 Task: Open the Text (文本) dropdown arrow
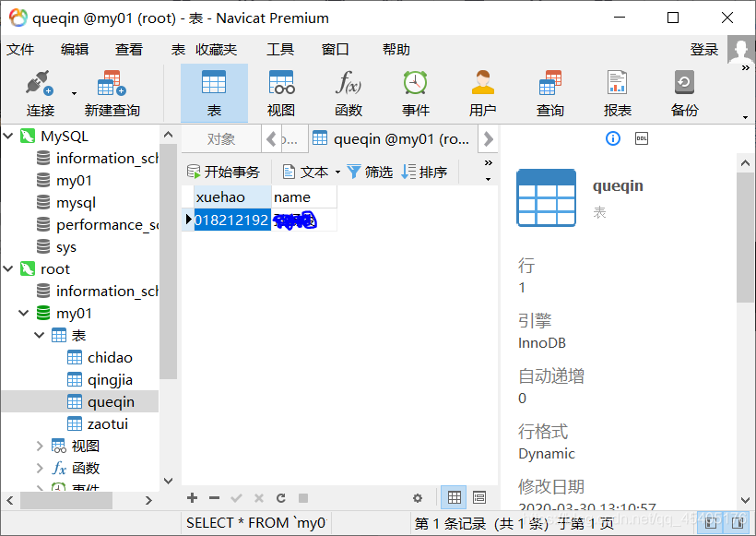[x=337, y=173]
